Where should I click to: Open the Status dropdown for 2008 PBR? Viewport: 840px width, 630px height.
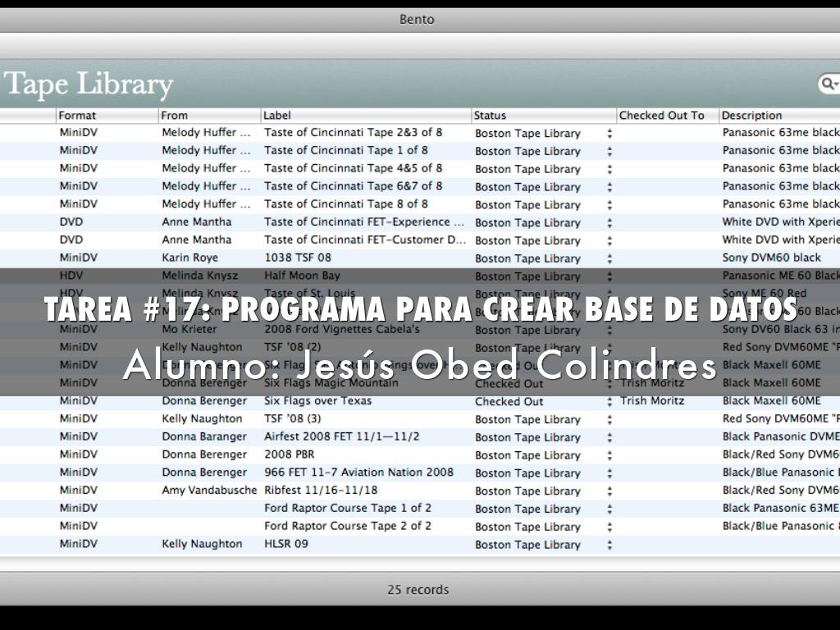[609, 454]
